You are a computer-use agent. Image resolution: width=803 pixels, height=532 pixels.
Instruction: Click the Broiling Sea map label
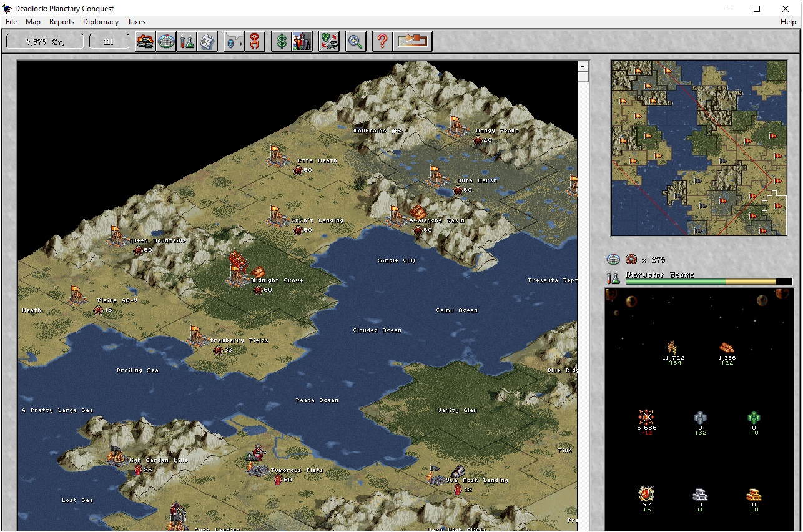pyautogui.click(x=137, y=370)
